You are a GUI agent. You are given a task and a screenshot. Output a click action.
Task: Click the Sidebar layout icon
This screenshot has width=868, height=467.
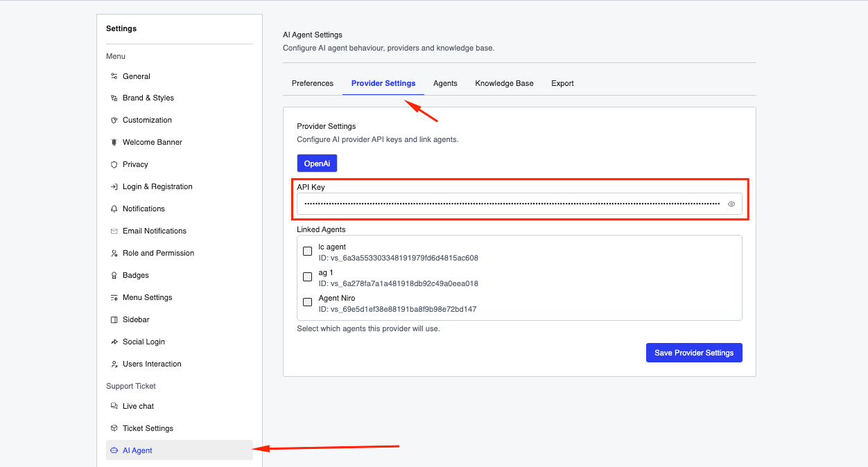click(x=114, y=320)
